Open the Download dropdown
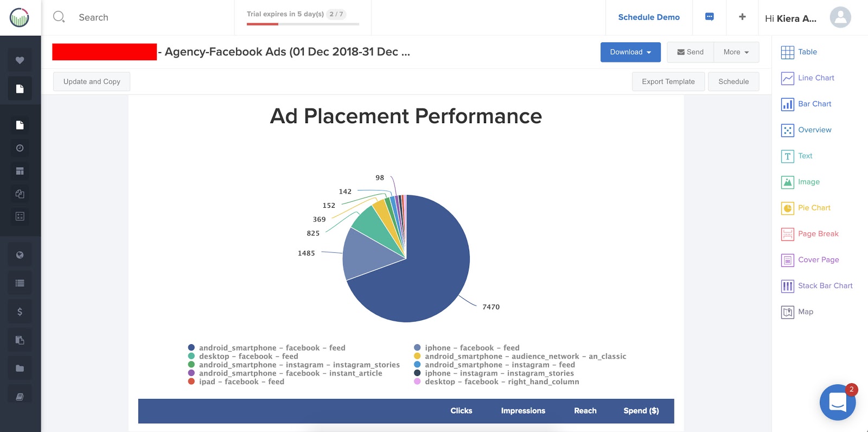Image resolution: width=868 pixels, height=432 pixels. pos(630,52)
